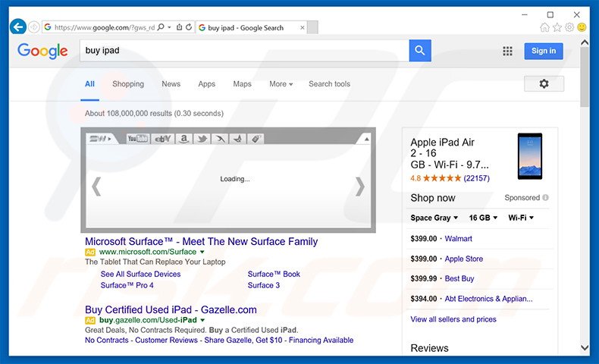Switch to the Maps tab

(x=242, y=84)
